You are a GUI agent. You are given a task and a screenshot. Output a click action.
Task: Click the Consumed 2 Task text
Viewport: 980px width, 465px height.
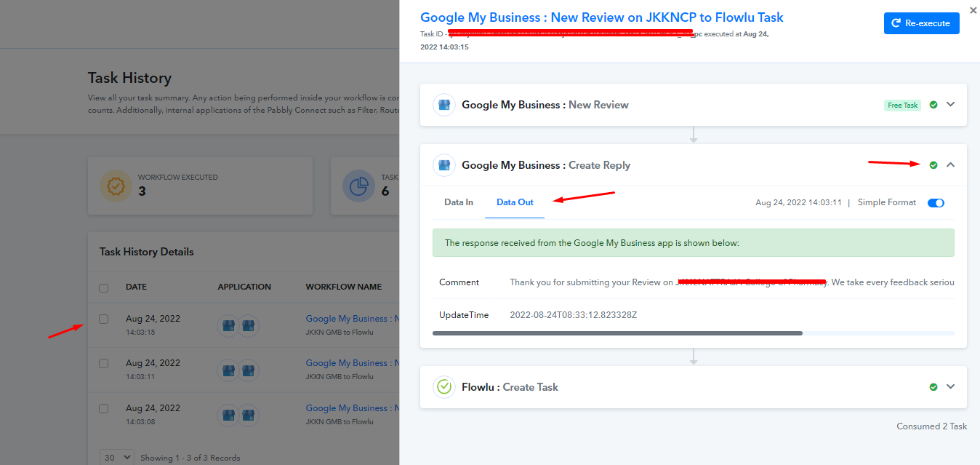931,426
